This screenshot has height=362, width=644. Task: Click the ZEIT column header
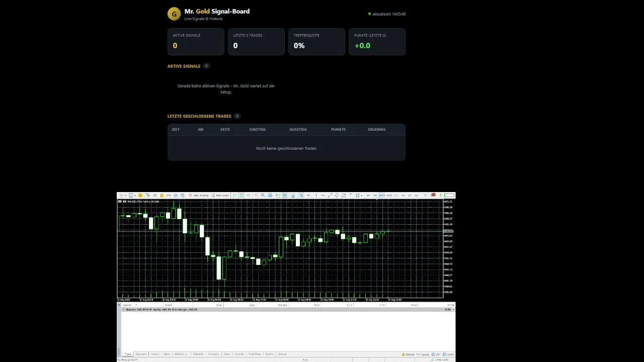click(176, 130)
